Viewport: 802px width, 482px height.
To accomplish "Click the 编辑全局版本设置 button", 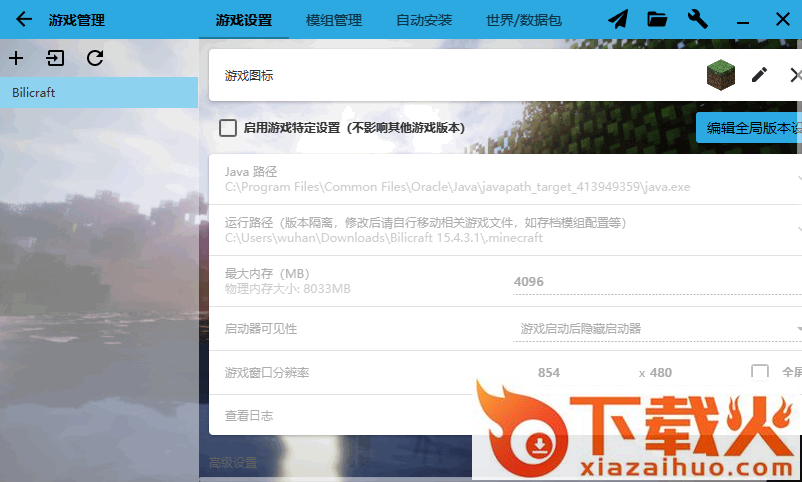I will [749, 128].
